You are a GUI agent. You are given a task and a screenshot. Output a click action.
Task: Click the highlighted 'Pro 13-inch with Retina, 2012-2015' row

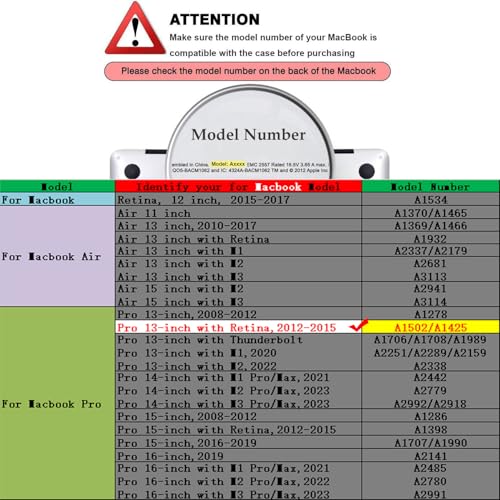click(238, 327)
